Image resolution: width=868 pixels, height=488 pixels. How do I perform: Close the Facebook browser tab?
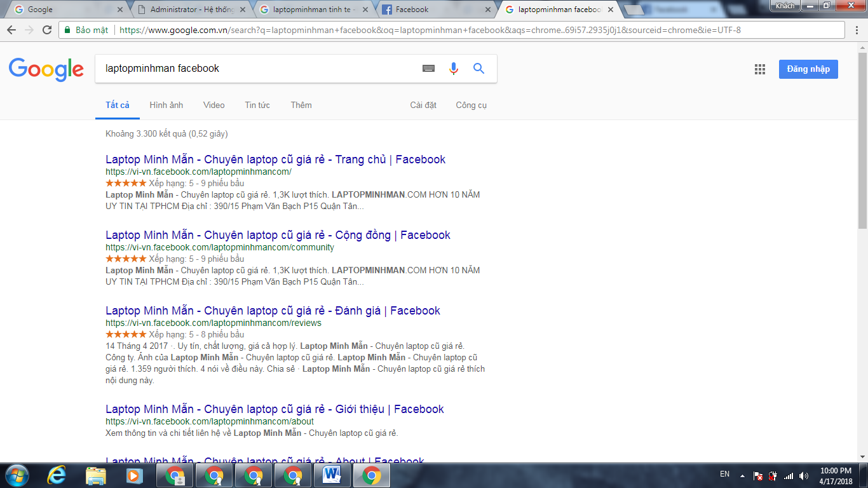click(x=488, y=10)
